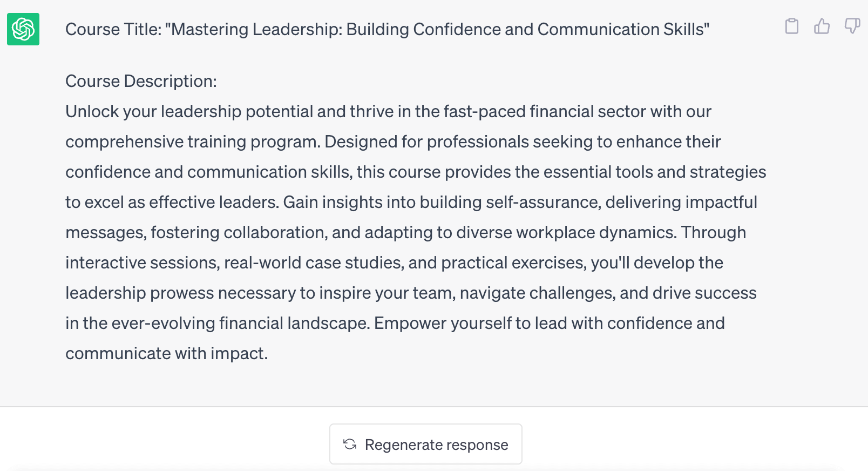This screenshot has width=868, height=471.
Task: Click the phrase "comprehensive training program"
Action: pos(192,142)
